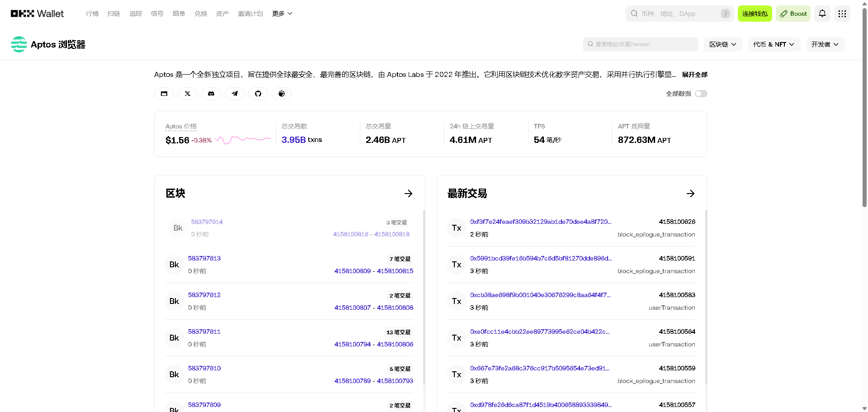Toggle the 全部数据 switch
The height and width of the screenshot is (412, 868).
(x=701, y=94)
